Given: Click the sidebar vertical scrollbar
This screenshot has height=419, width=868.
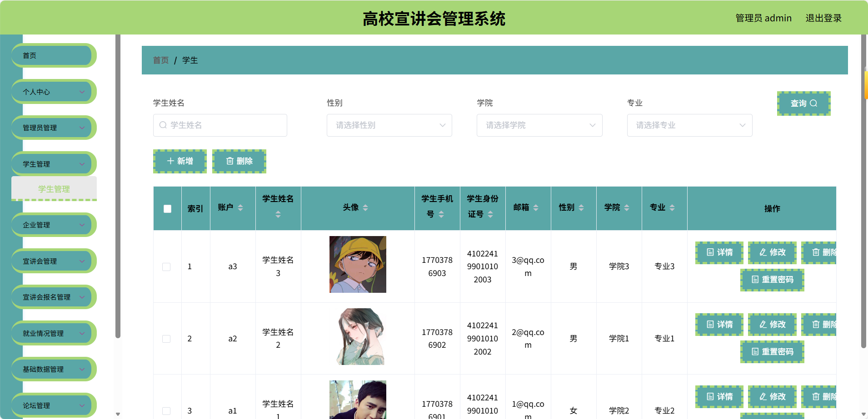Looking at the screenshot, I should point(118,186).
